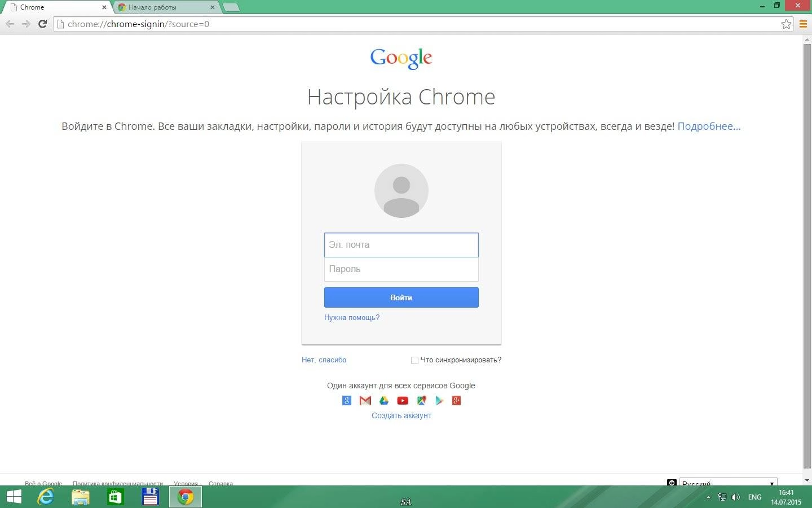Viewport: 812px width, 508px height.
Task: Click the browser back arrow
Action: pos(10,24)
